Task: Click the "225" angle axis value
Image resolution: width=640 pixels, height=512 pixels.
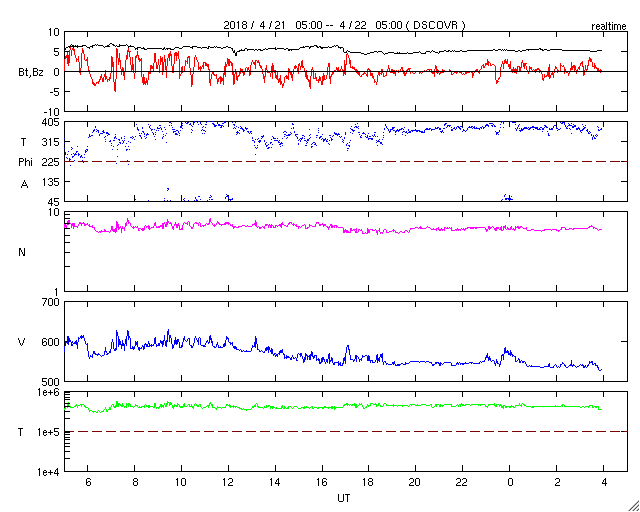Action: 52,162
